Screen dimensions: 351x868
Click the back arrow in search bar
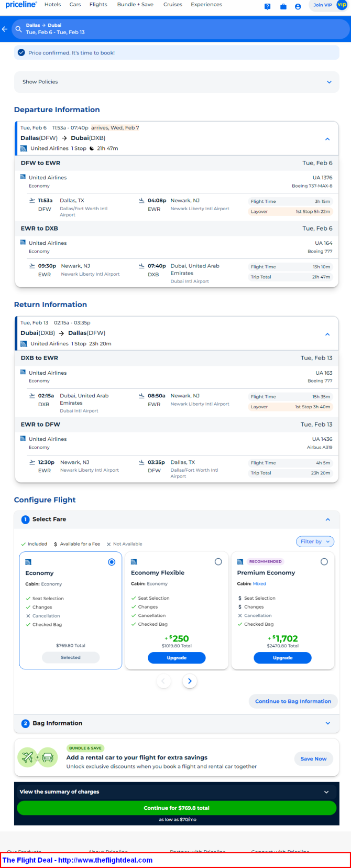coord(5,29)
